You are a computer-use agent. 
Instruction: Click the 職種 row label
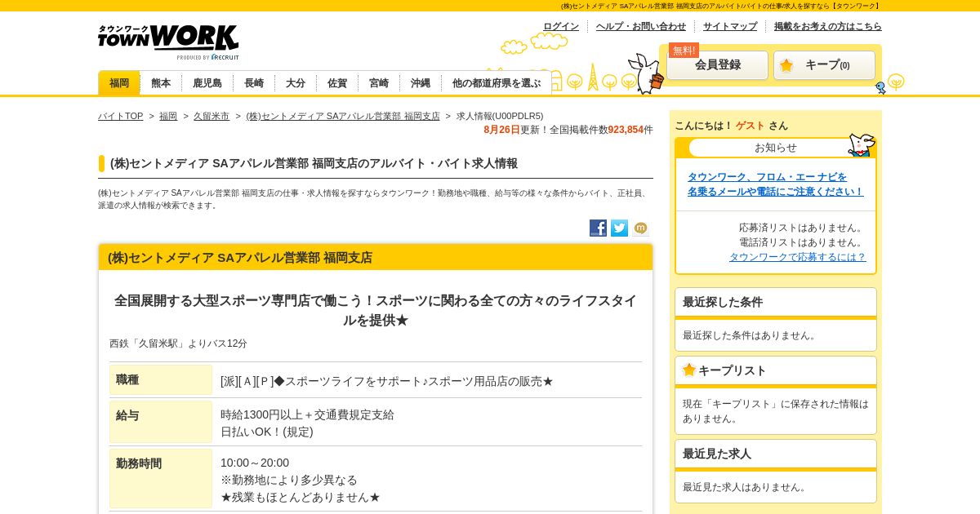(161, 380)
